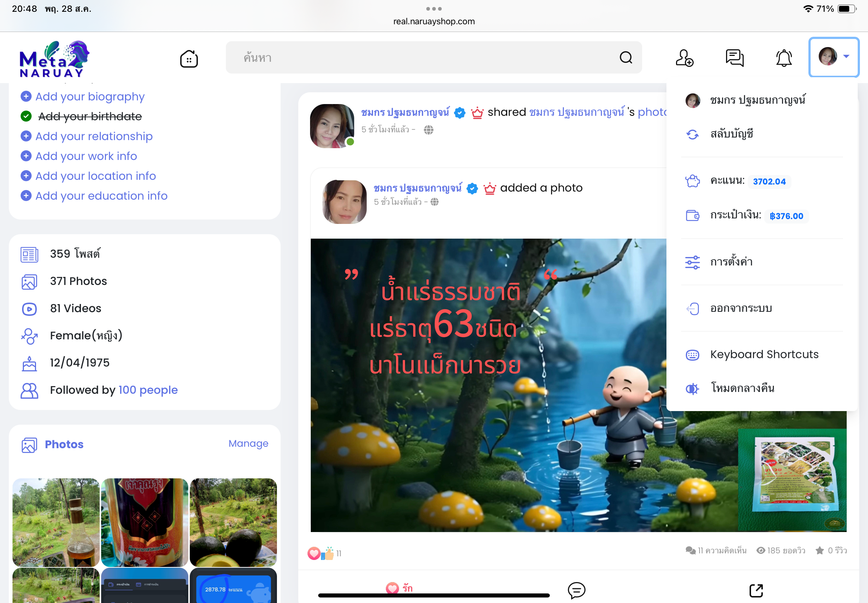Focus the ค้นหา search field
The width and height of the screenshot is (868, 603).
coord(434,57)
